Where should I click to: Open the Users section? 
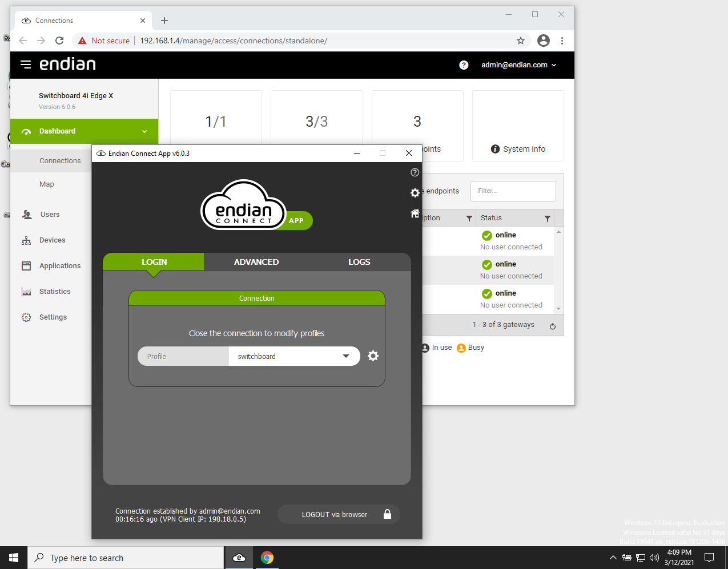pos(50,215)
